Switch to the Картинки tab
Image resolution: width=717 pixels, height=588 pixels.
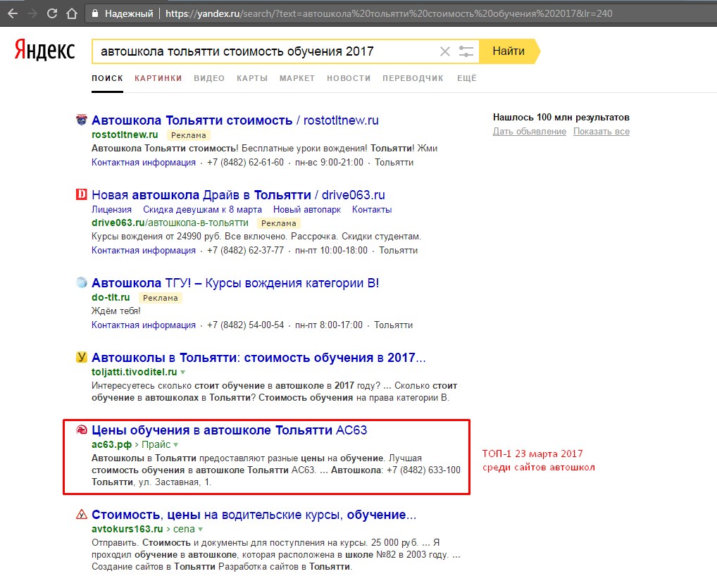(x=158, y=78)
